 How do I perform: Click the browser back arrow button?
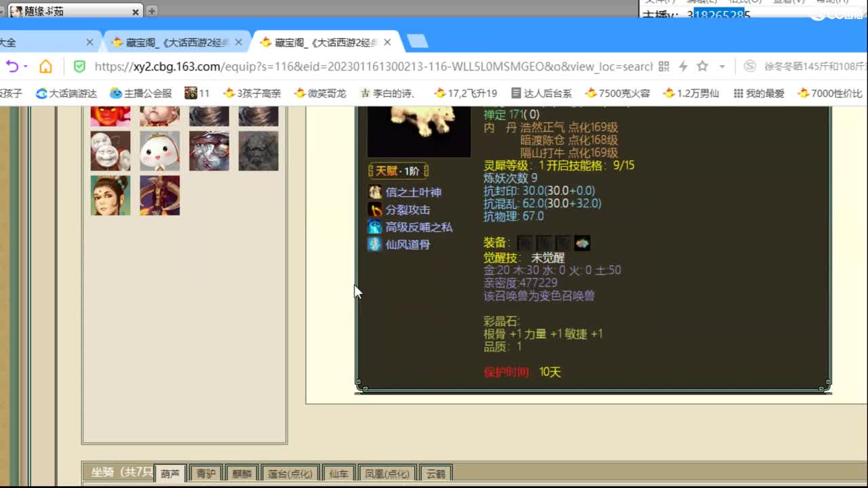tap(12, 66)
